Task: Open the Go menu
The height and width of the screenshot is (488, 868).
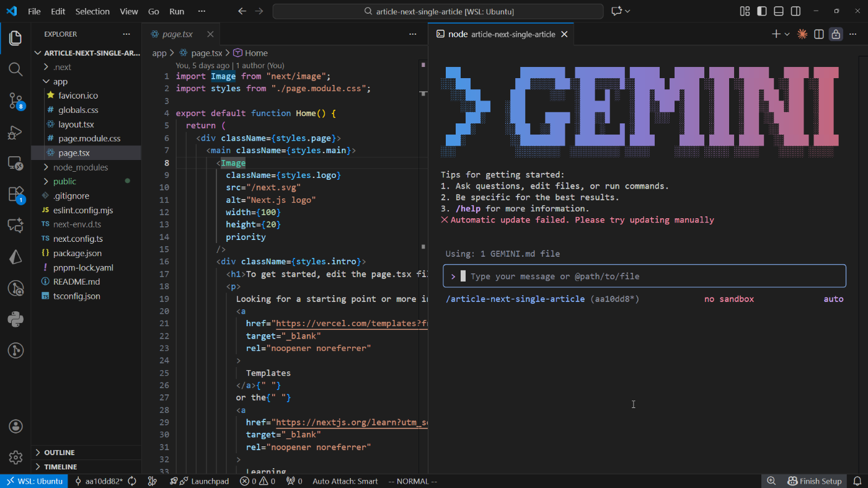Action: 154,11
